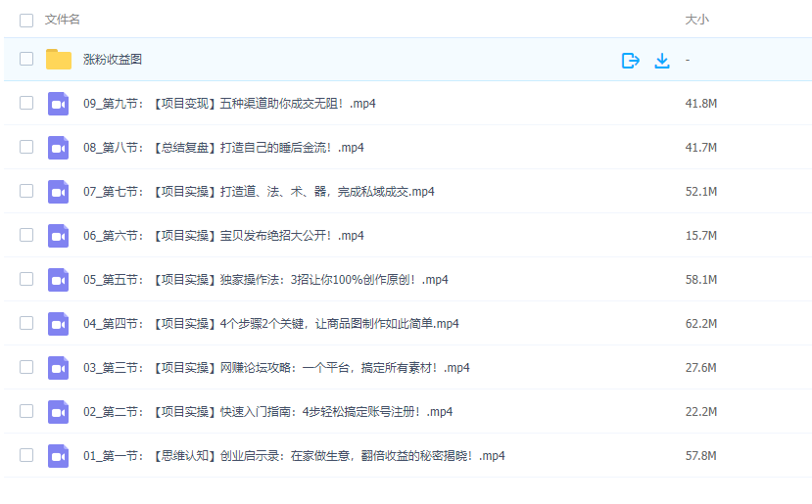Open 09_第九节 五种渠道 video file name
Viewport: 812px width, 504px height.
point(229,104)
